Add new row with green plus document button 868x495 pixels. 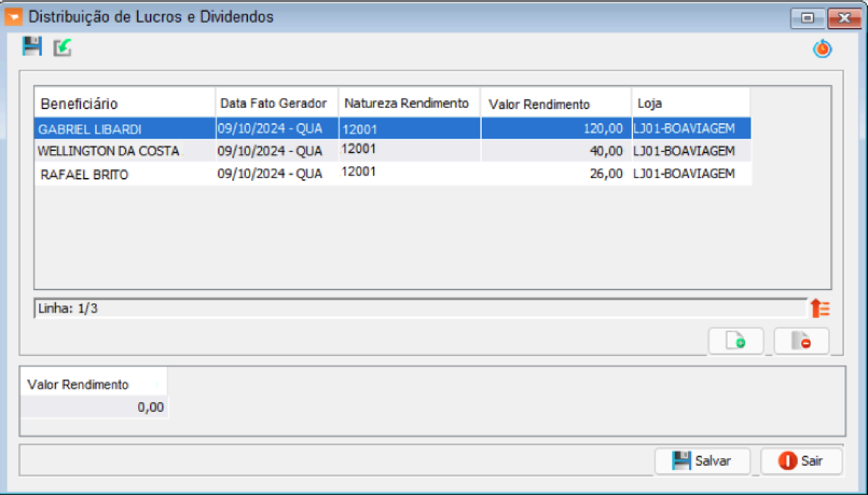pos(735,341)
